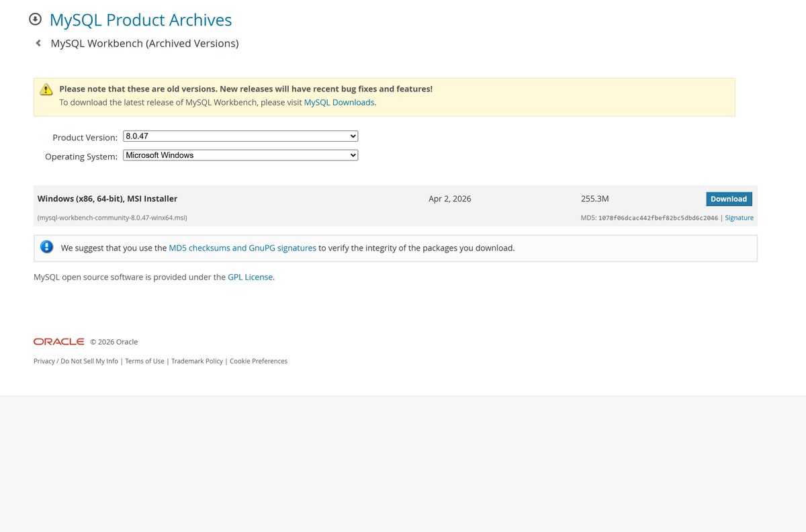Open Cookie Preferences link
This screenshot has width=806, height=532.
pyautogui.click(x=259, y=361)
